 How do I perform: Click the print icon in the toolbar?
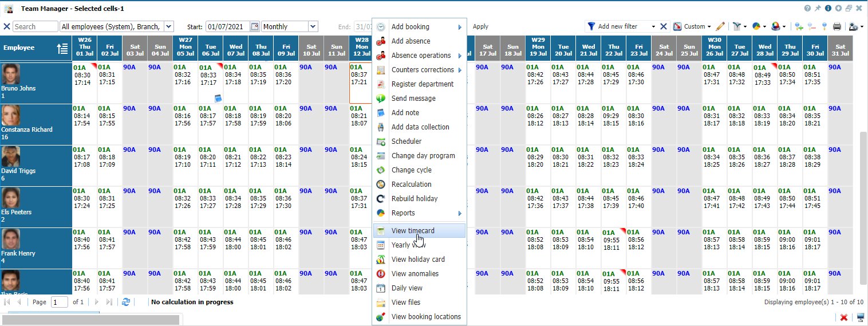click(837, 26)
